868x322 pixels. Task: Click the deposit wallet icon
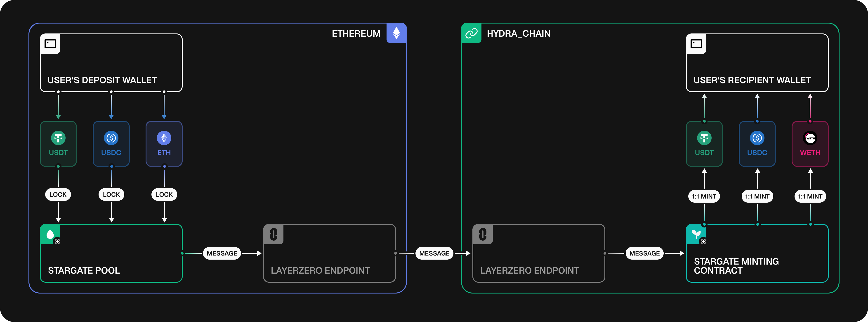[x=50, y=44]
